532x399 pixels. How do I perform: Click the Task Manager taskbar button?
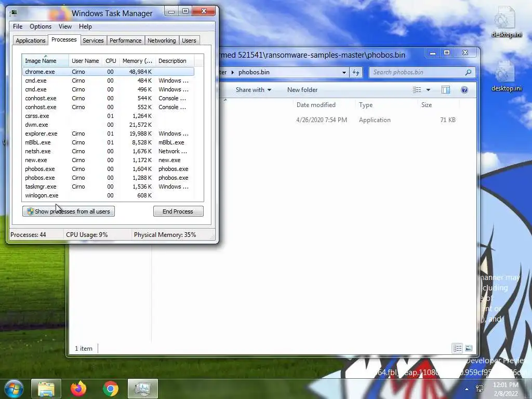click(x=143, y=389)
